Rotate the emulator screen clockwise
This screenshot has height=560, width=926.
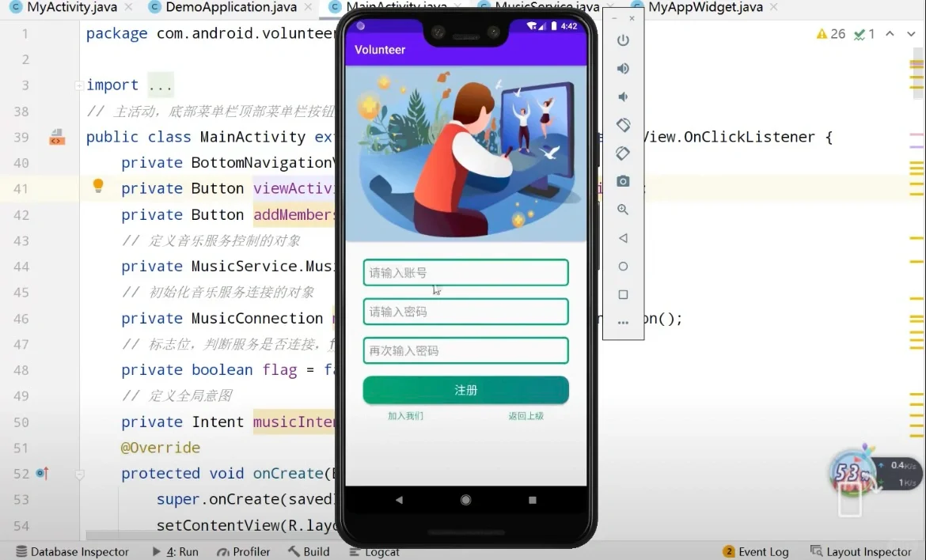click(623, 153)
